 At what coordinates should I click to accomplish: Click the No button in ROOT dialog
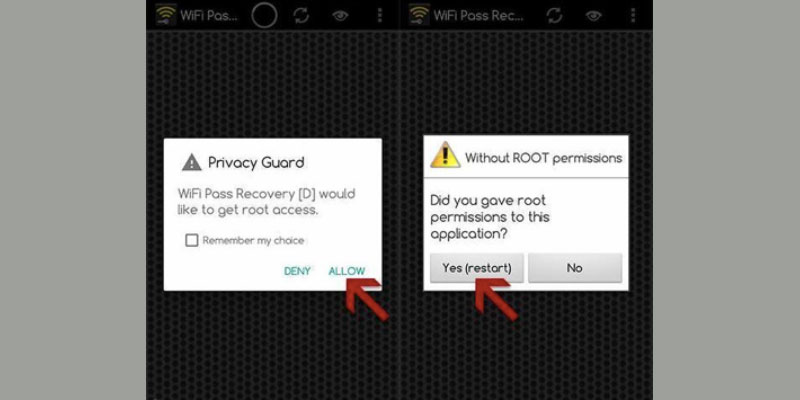click(x=575, y=268)
